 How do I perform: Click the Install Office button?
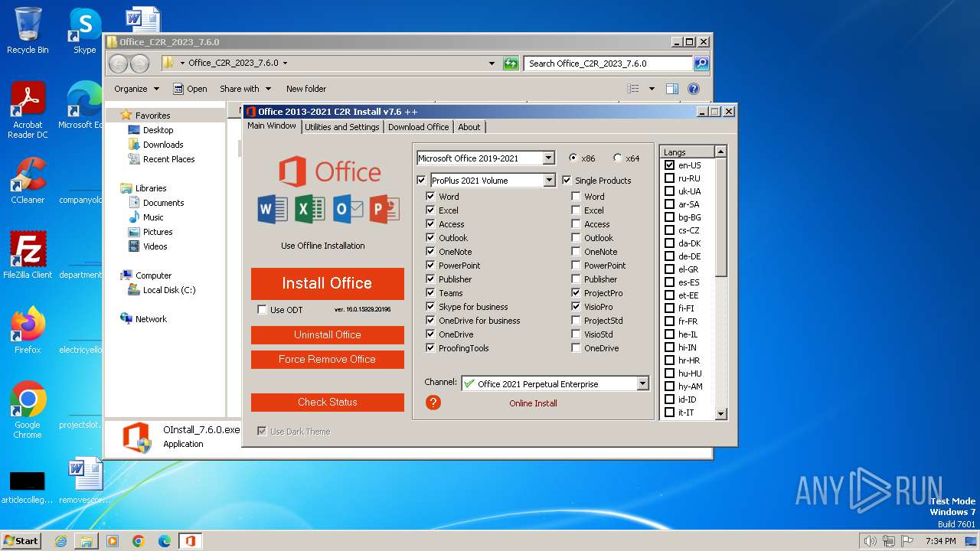(327, 283)
